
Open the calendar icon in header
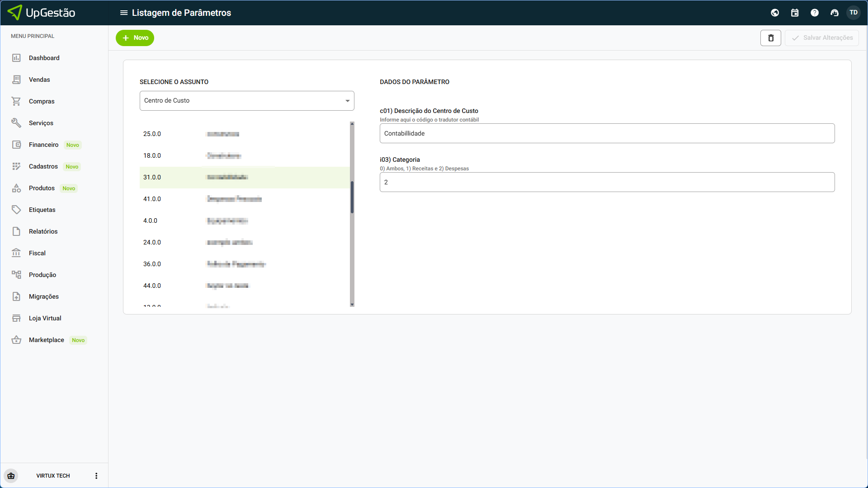[x=795, y=13]
